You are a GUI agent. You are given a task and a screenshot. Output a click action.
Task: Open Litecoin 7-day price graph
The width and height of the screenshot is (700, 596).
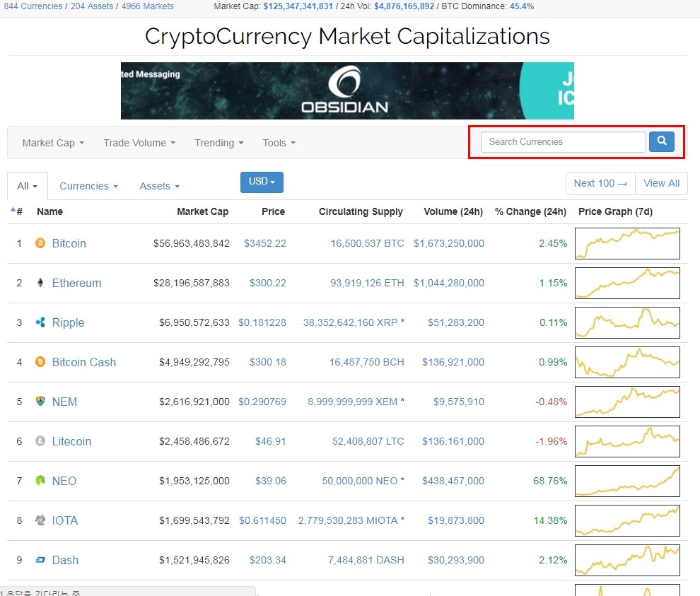click(x=627, y=441)
